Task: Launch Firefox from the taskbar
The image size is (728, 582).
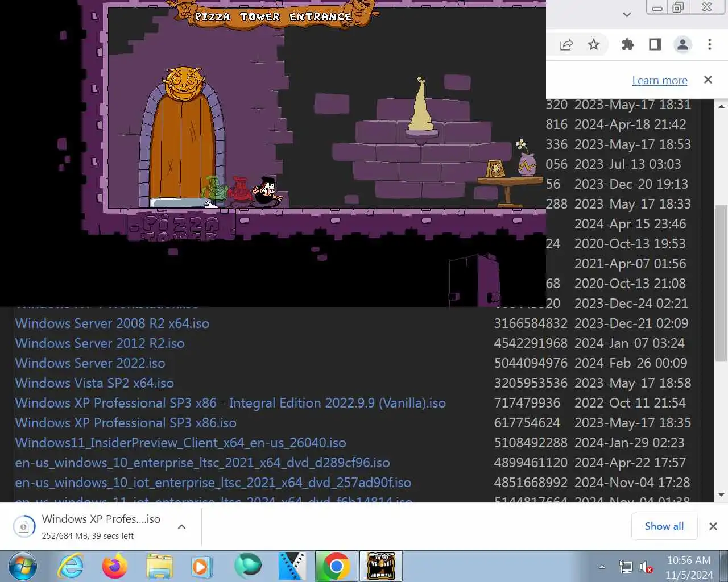Action: 115,566
